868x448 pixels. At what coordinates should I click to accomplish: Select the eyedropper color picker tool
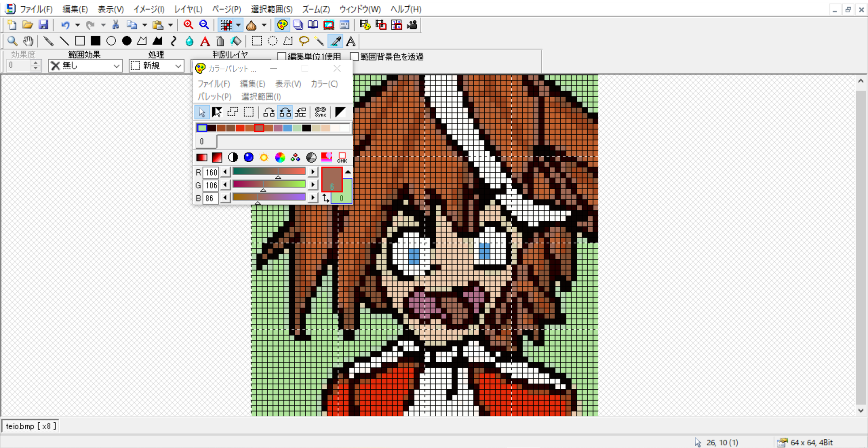tap(335, 41)
